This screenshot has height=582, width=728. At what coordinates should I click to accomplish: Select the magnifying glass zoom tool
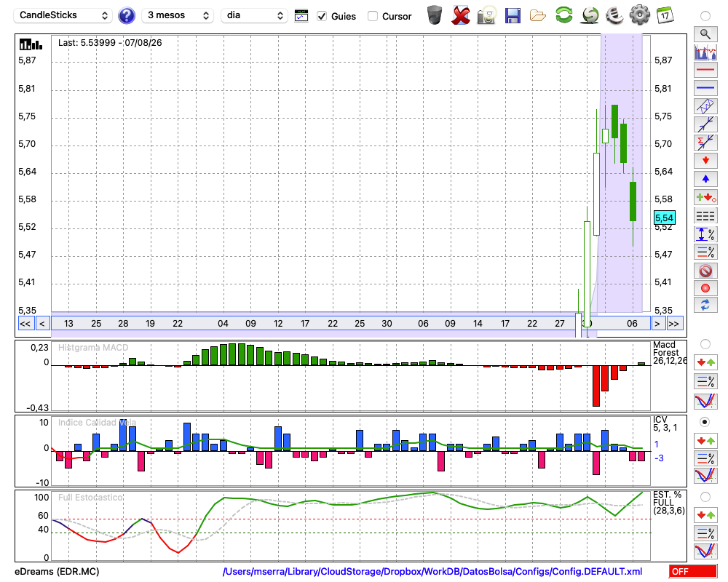pyautogui.click(x=705, y=34)
